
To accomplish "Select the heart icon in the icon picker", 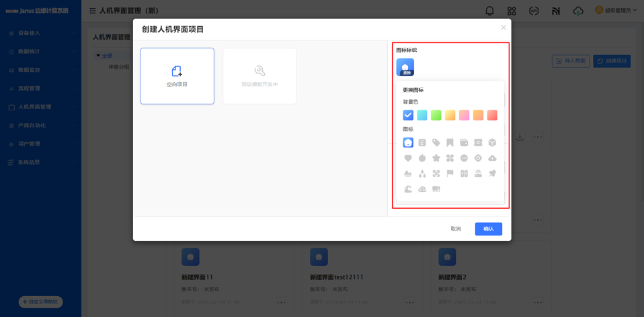I will [408, 158].
